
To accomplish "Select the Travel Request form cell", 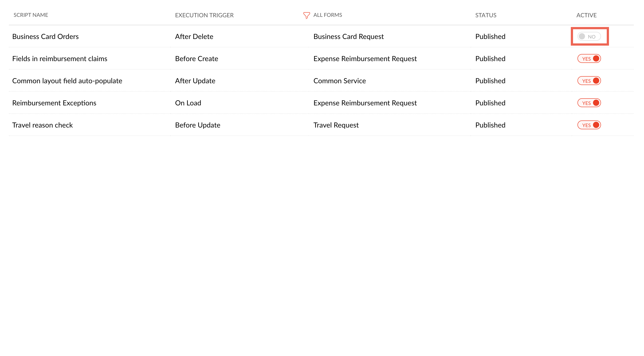I will [336, 125].
